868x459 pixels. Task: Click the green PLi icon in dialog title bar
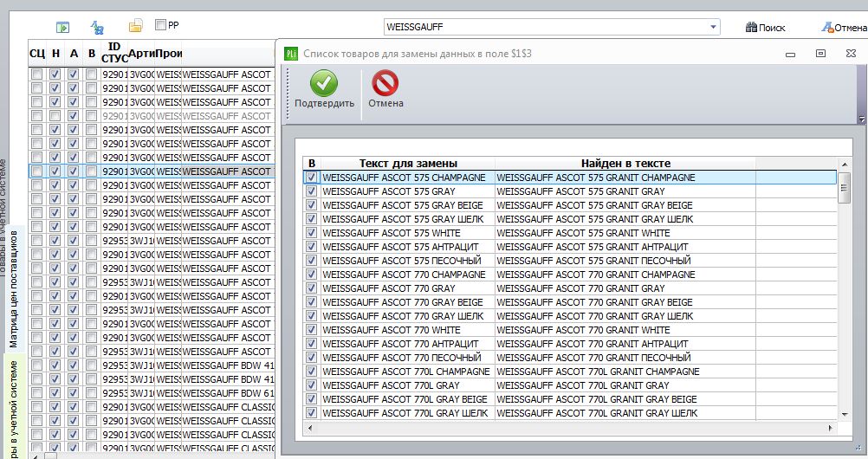click(x=291, y=54)
